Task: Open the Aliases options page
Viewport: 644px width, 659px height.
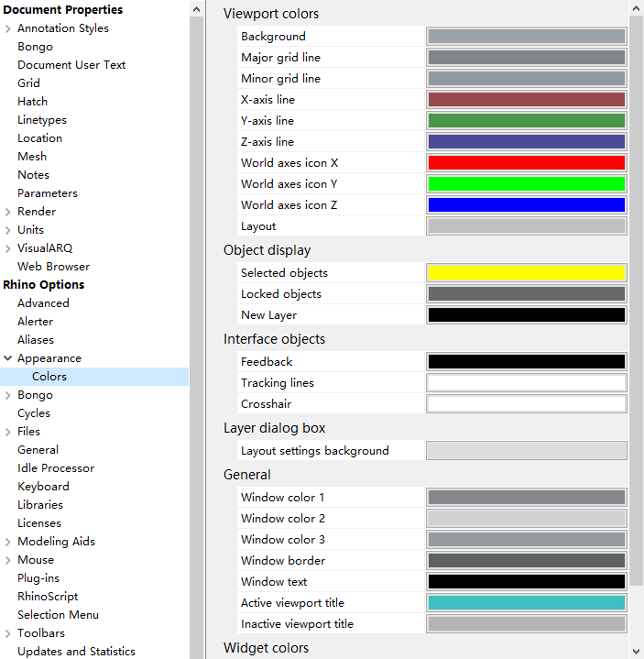Action: point(36,340)
